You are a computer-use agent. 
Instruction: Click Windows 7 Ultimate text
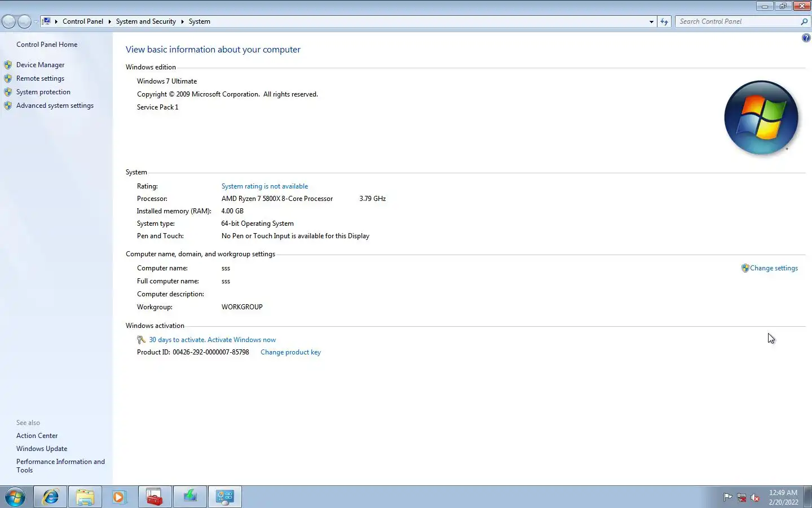coord(167,81)
